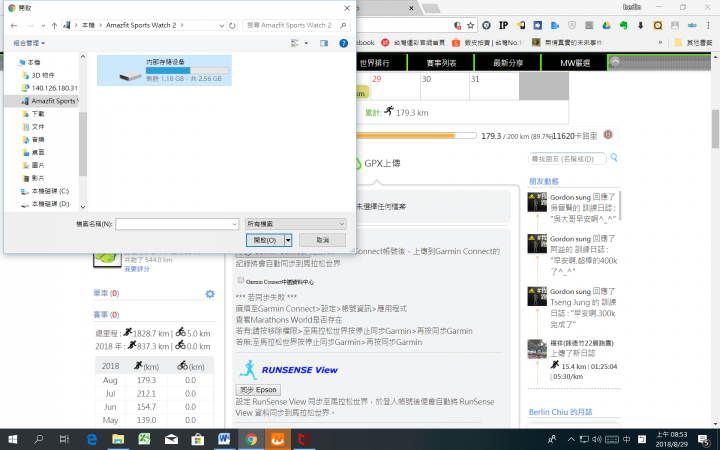Expand the address bar path history dropdown

222,26
